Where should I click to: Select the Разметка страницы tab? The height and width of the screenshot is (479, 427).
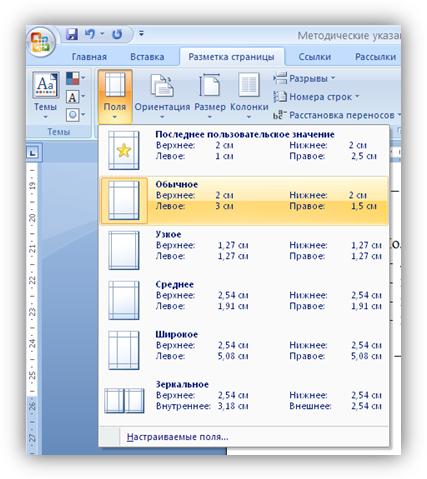pos(231,57)
